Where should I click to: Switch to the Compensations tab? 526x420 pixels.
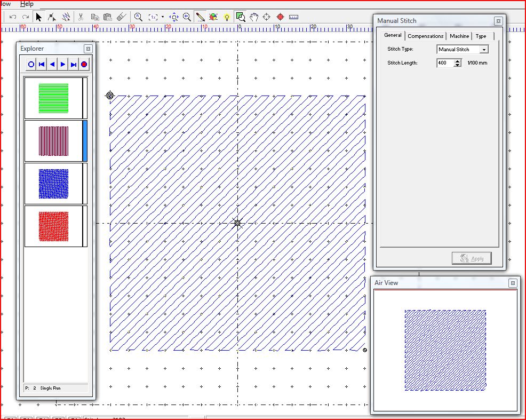[425, 36]
